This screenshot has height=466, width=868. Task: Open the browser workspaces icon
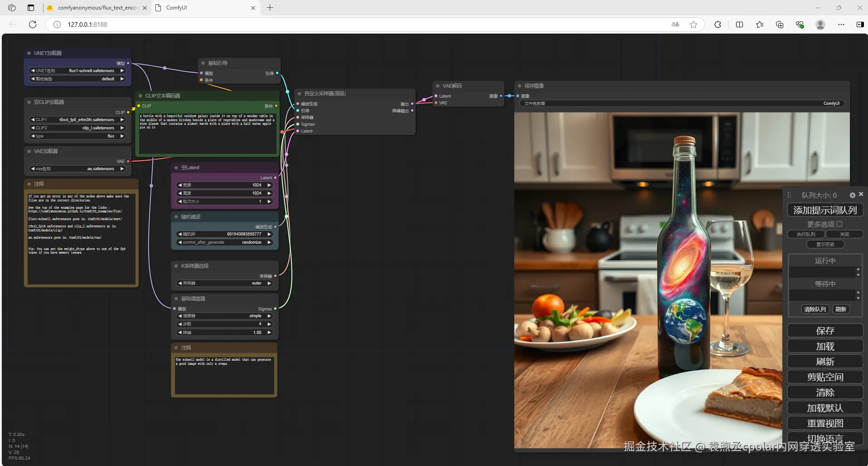tap(12, 8)
